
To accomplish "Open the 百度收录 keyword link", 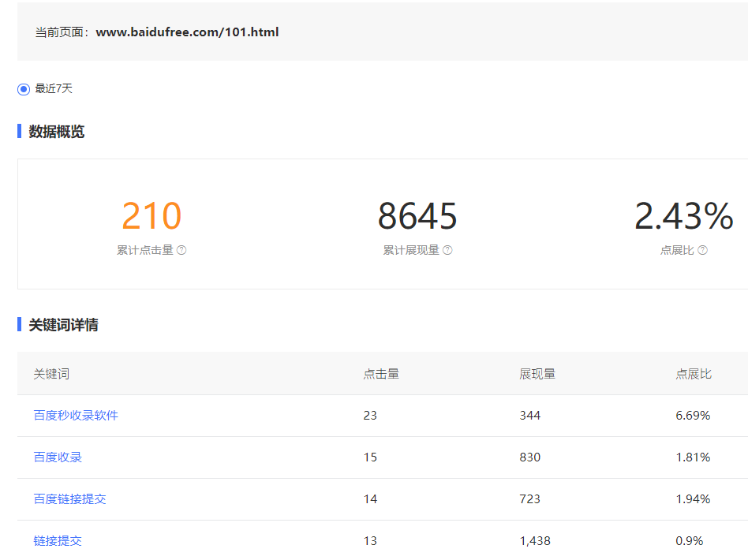I will (x=58, y=457).
